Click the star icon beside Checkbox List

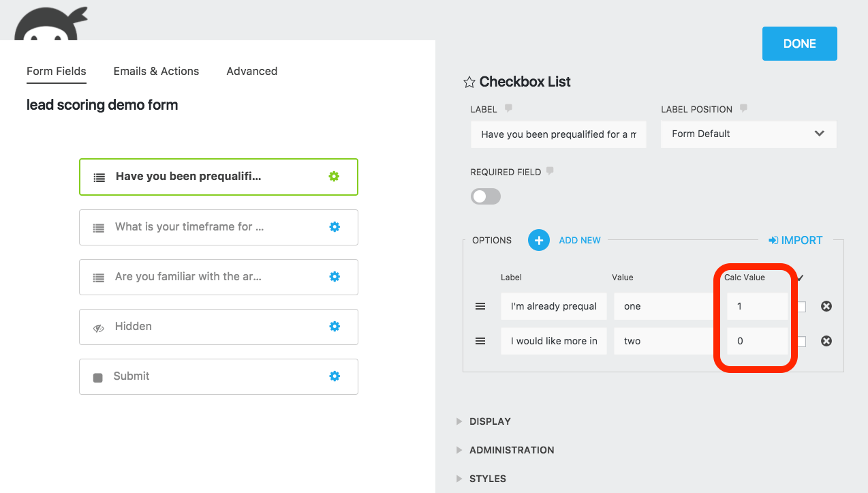pyautogui.click(x=468, y=81)
